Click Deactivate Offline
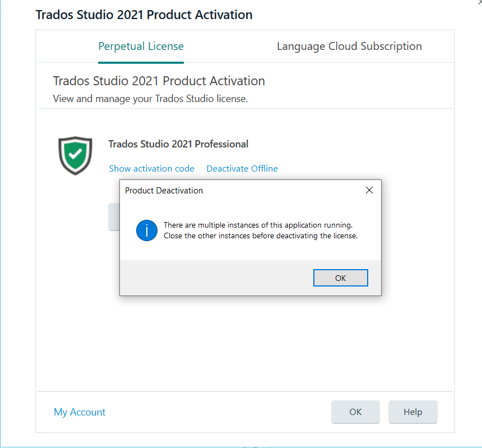 [x=242, y=168]
